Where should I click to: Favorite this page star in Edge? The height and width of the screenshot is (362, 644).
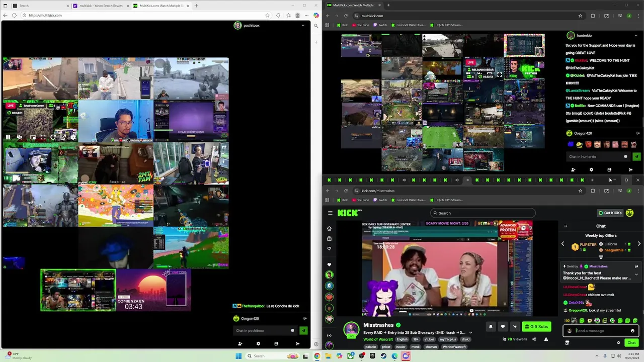point(267,15)
